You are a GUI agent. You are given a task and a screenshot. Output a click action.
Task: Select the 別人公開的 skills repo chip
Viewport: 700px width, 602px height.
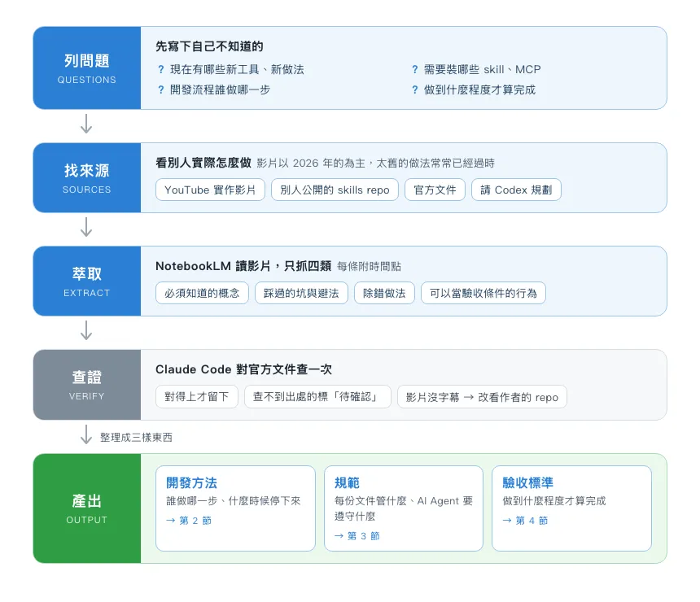pyautogui.click(x=335, y=190)
